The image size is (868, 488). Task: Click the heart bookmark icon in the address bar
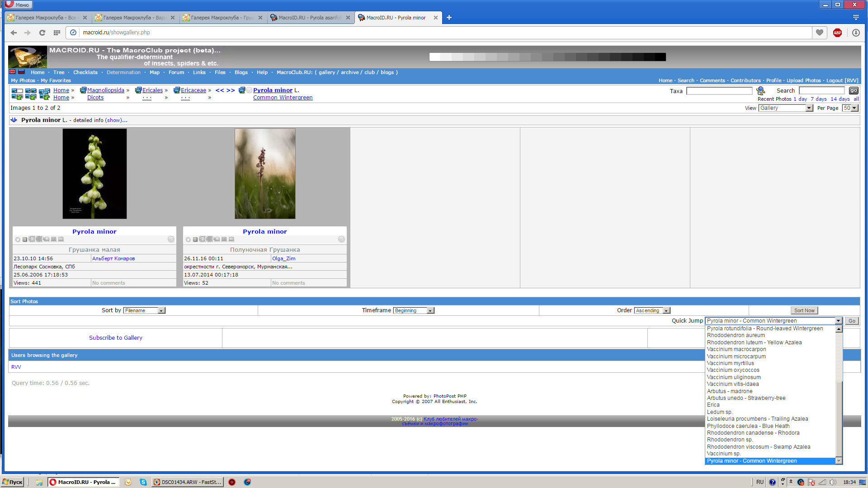click(x=819, y=33)
